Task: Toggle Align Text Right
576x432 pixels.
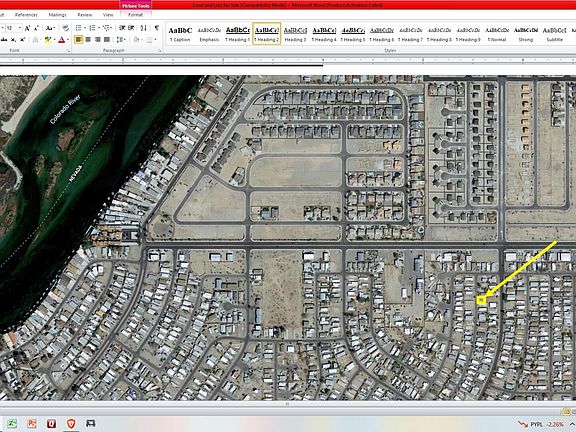Action: [x=97, y=40]
